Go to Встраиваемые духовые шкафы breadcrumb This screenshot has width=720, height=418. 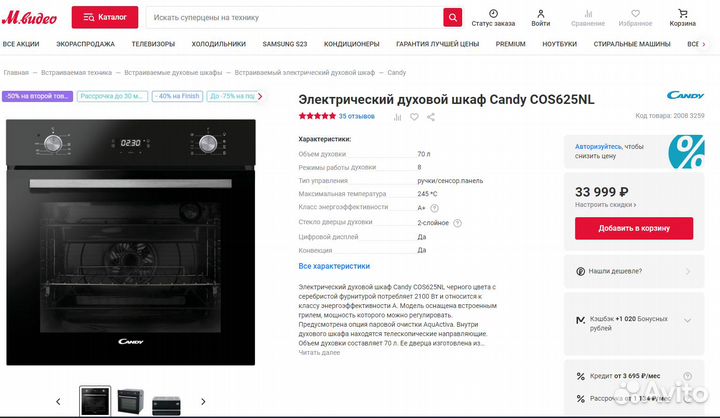click(173, 73)
